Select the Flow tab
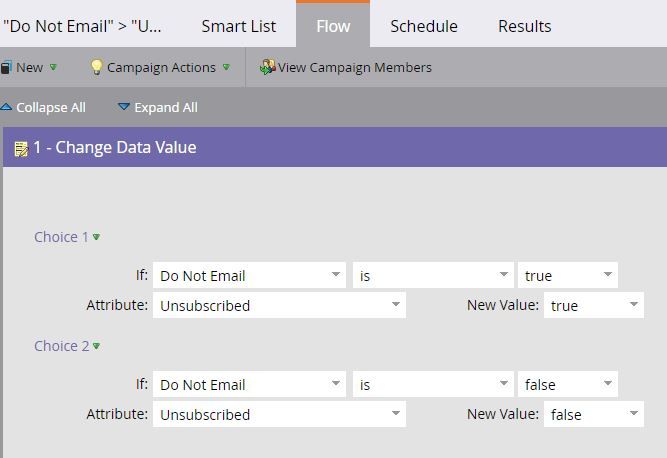This screenshot has width=667, height=458. pyautogui.click(x=333, y=26)
